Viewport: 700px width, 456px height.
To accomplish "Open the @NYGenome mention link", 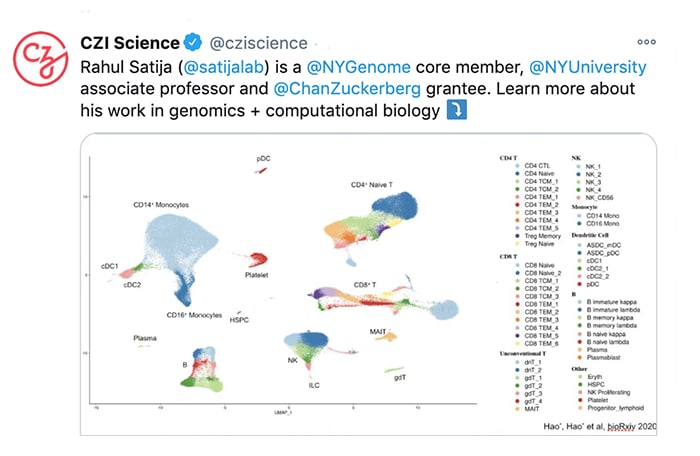I will click(358, 67).
